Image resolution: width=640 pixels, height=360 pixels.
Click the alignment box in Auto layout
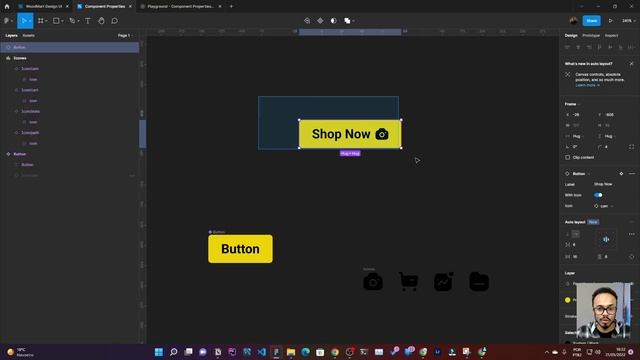[x=606, y=240]
